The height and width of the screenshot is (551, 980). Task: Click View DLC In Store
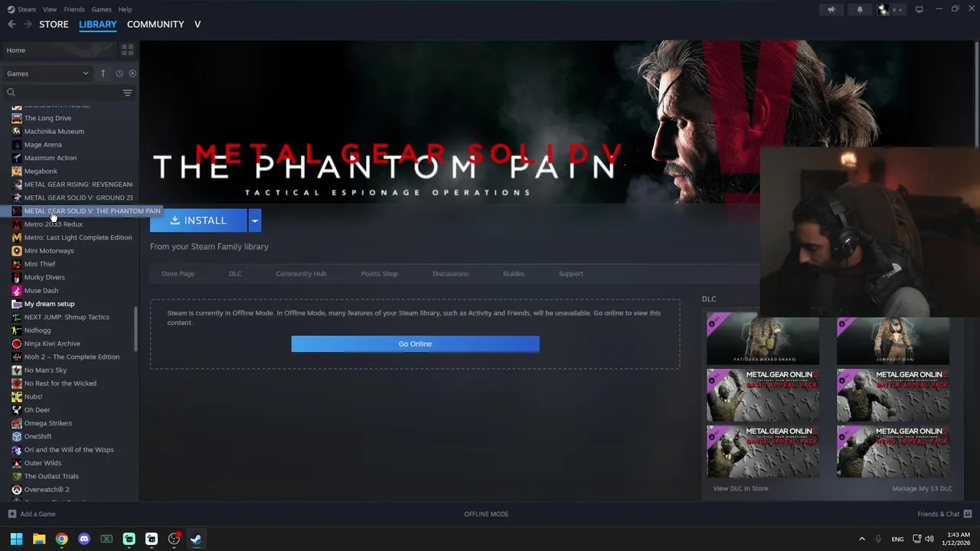click(x=740, y=488)
